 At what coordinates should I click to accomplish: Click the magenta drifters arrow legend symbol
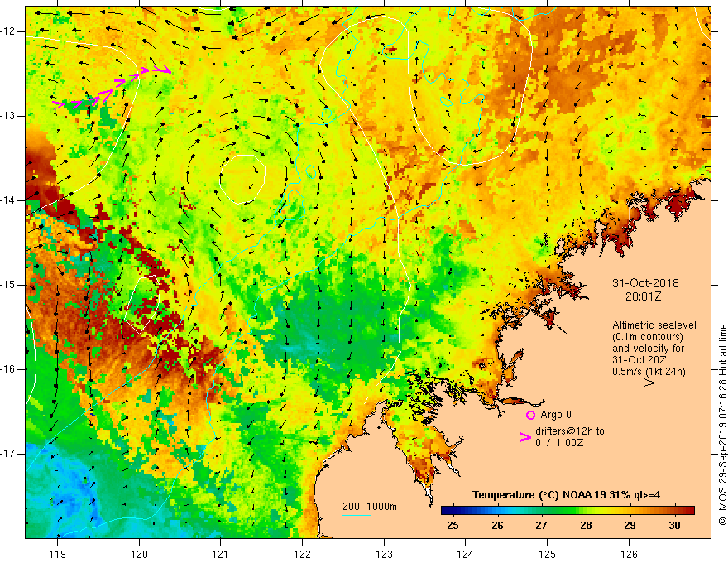(x=524, y=437)
